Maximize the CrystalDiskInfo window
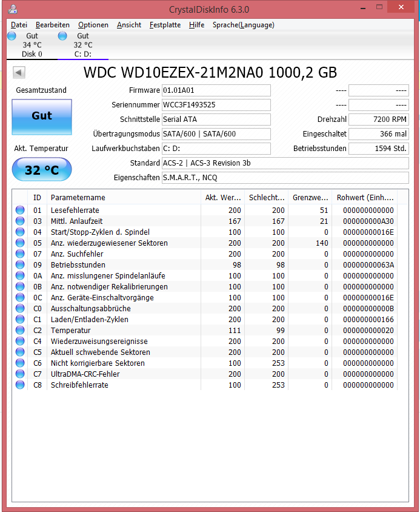Viewport: 420px width, 512px height. 379,7
